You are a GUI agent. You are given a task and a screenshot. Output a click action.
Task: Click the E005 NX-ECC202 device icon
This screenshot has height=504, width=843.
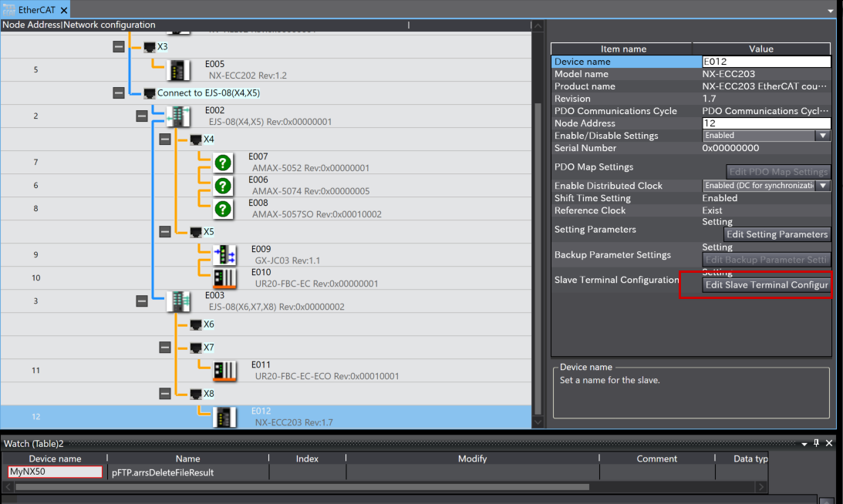coord(179,70)
